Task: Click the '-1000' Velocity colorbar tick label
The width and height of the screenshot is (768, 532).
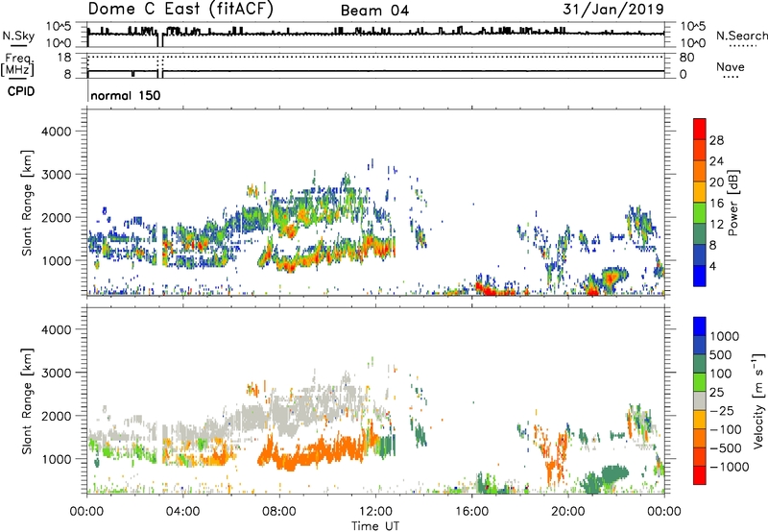Action: (729, 467)
